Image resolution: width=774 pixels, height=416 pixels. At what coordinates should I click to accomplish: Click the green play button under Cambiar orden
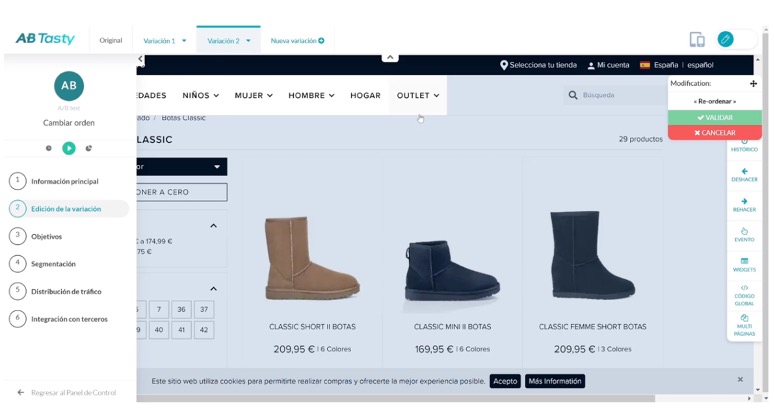pos(69,148)
